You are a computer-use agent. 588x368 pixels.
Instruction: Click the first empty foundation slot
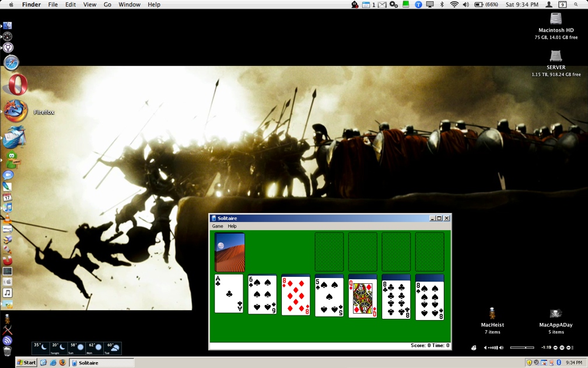tap(329, 252)
